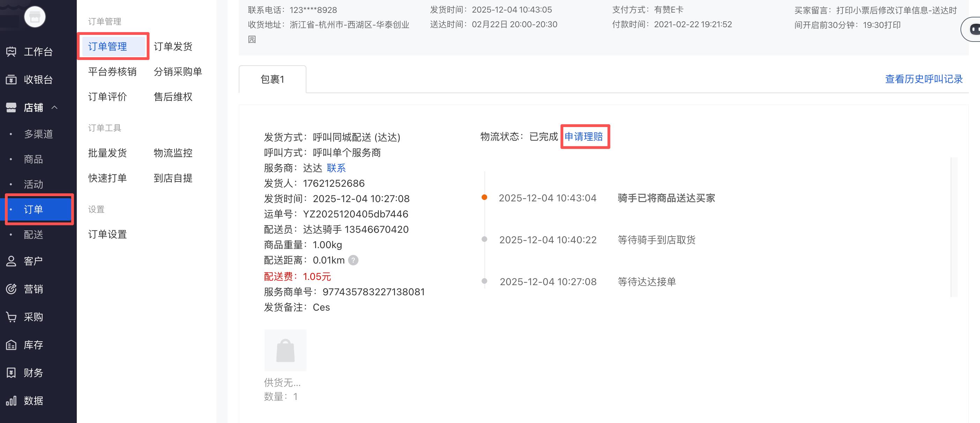The image size is (980, 423).
Task: Open the 数据 bar chart icon
Action: (12, 401)
